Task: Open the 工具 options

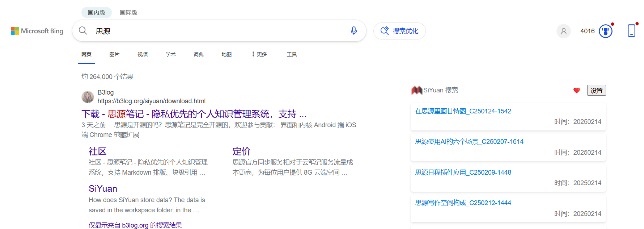Action: pyautogui.click(x=292, y=54)
